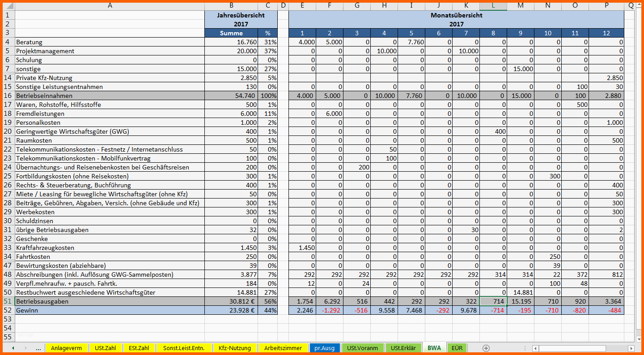Click the horizontal scrollbar thumb
The height and width of the screenshot is (355, 644).
point(572,348)
